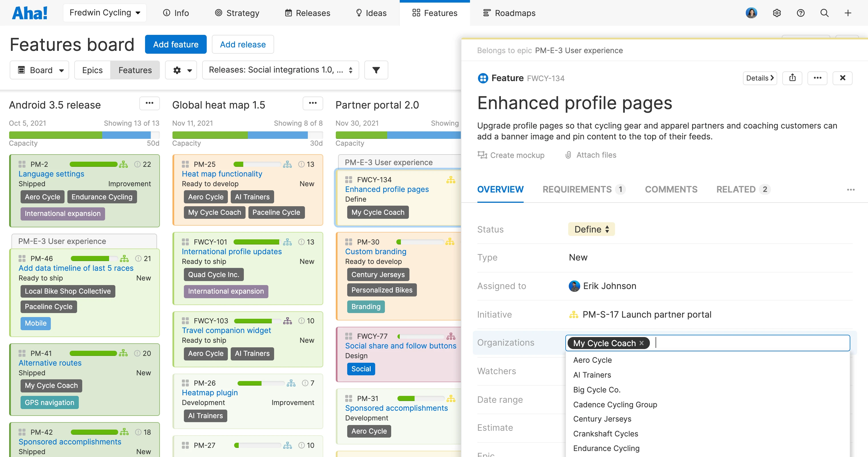Image resolution: width=868 pixels, height=457 pixels.
Task: Remove My Cycle Coach organization tag
Action: pos(642,343)
